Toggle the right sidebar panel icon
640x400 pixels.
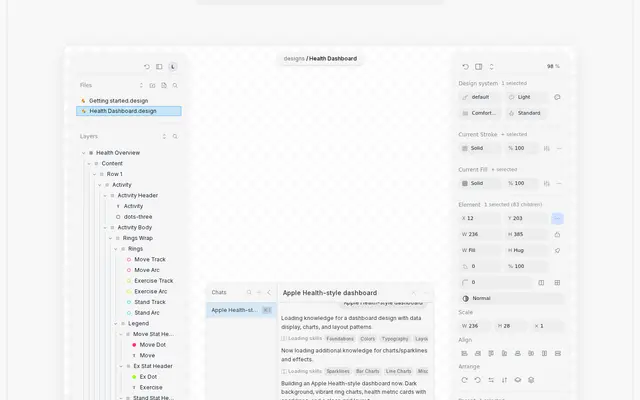(x=478, y=67)
